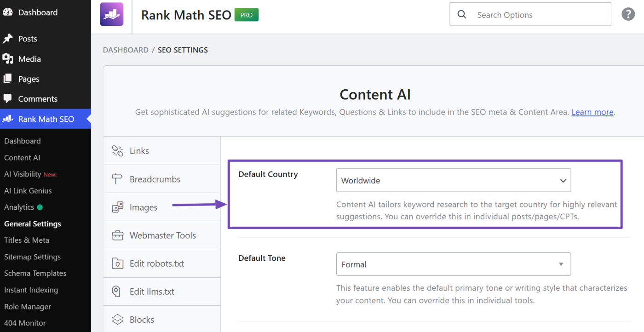
Task: Open Sitemap Settings submenu item
Action: pyautogui.click(x=32, y=257)
